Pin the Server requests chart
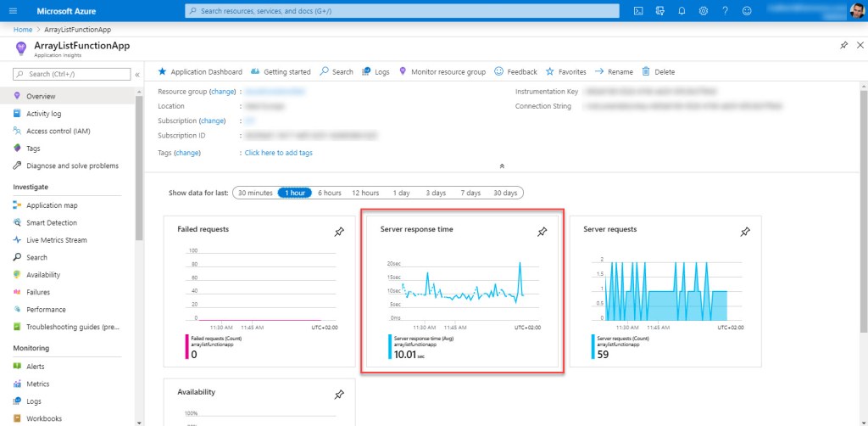 (745, 232)
